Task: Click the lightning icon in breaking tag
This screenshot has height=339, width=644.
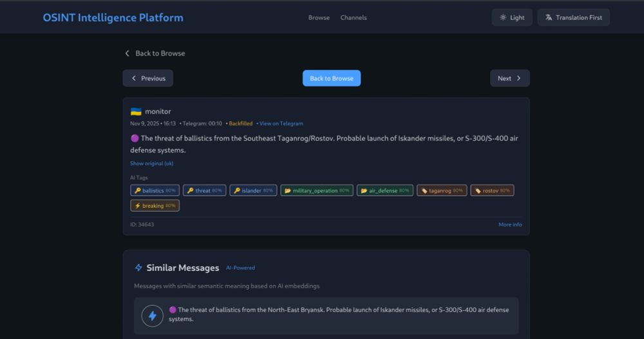Action: click(x=138, y=206)
